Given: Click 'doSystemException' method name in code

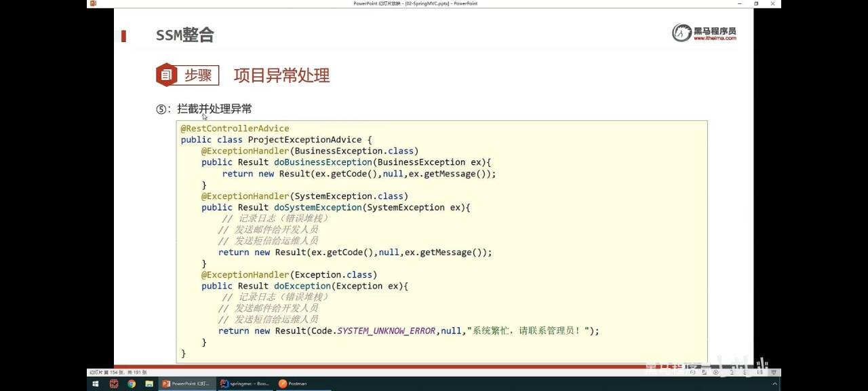Looking at the screenshot, I should 317,207.
